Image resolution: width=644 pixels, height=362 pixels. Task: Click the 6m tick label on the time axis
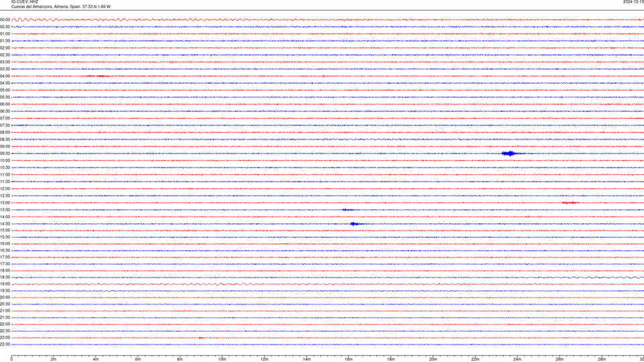tap(138, 359)
